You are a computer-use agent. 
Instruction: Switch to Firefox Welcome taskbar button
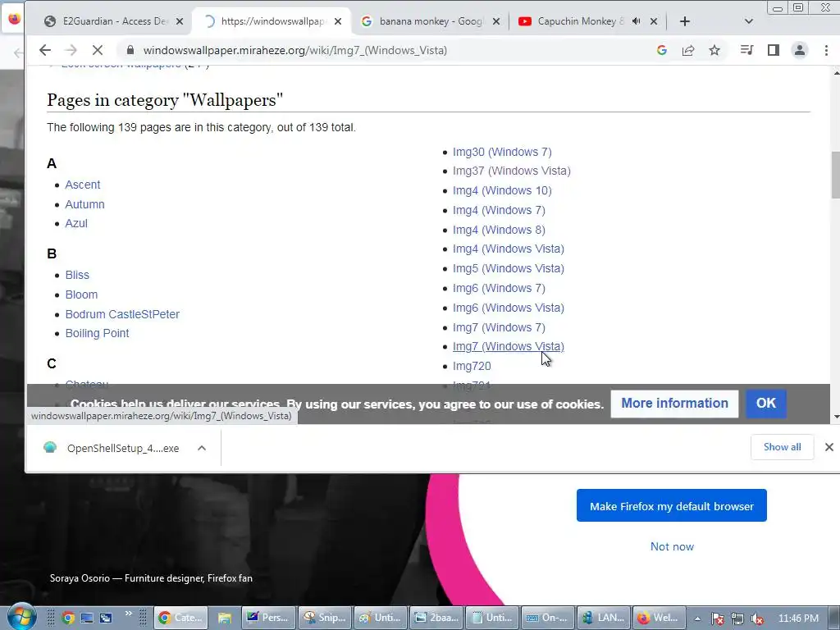tap(659, 618)
